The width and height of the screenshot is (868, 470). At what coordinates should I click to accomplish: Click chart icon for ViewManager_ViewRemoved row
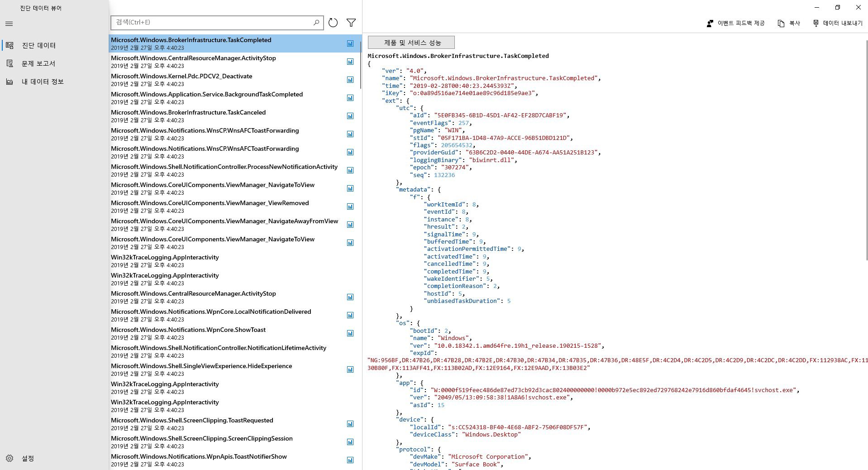click(x=350, y=206)
